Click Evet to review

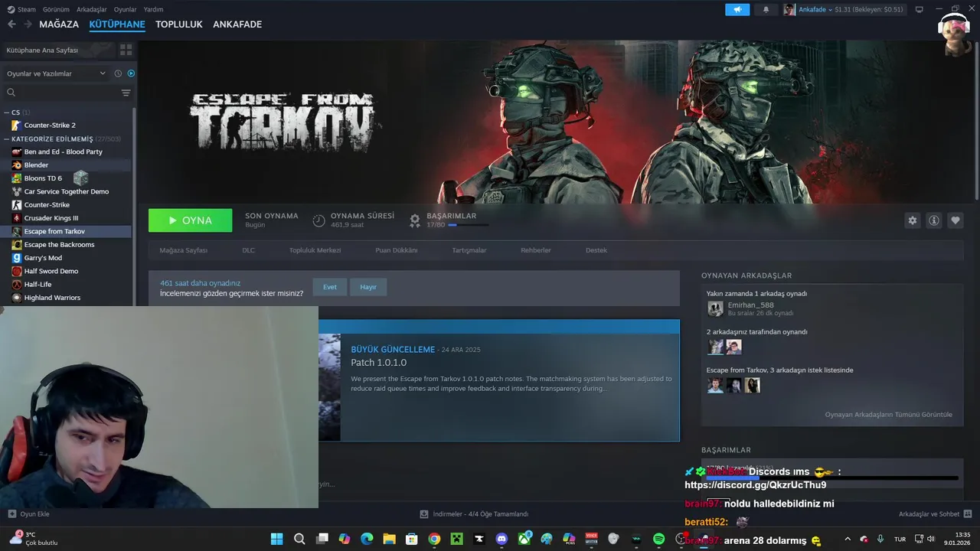[x=329, y=287]
